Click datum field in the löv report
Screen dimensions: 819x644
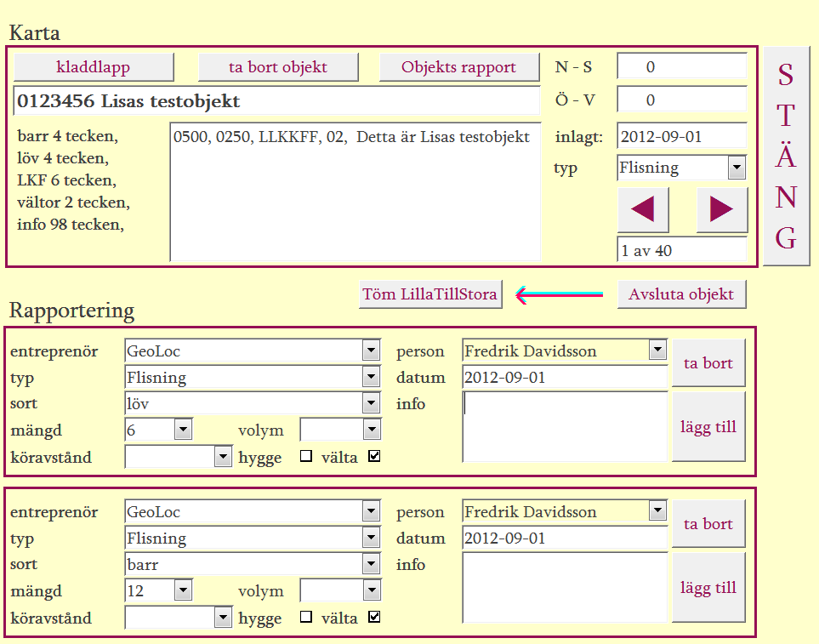click(x=566, y=377)
